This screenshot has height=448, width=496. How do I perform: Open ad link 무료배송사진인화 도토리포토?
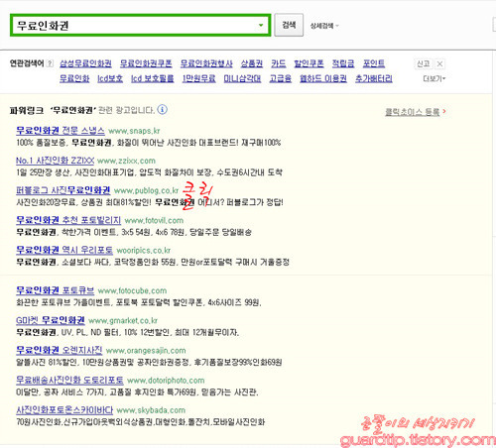(x=69, y=380)
